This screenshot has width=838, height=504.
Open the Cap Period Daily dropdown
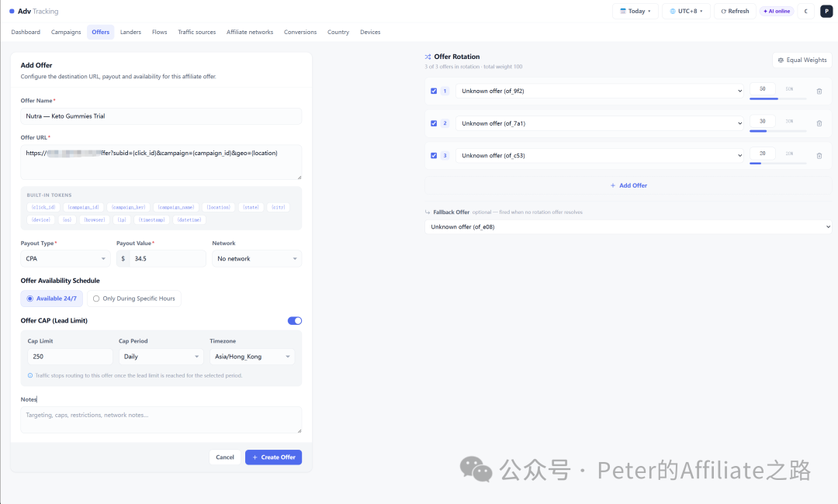[161, 357]
